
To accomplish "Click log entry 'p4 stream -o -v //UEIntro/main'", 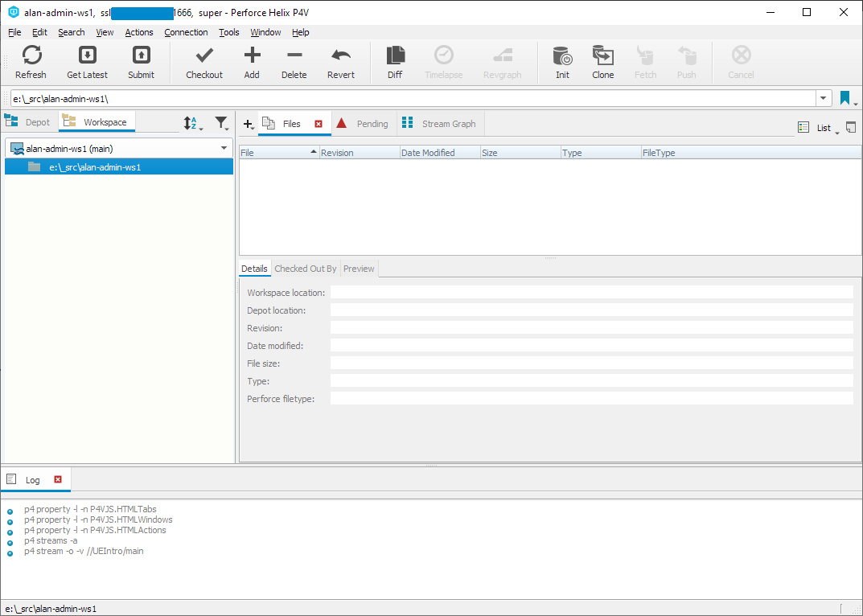I will (84, 551).
